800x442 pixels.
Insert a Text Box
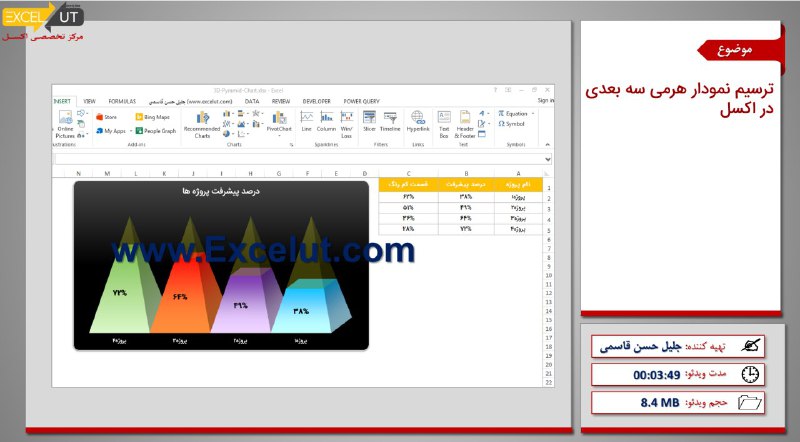pyautogui.click(x=444, y=125)
